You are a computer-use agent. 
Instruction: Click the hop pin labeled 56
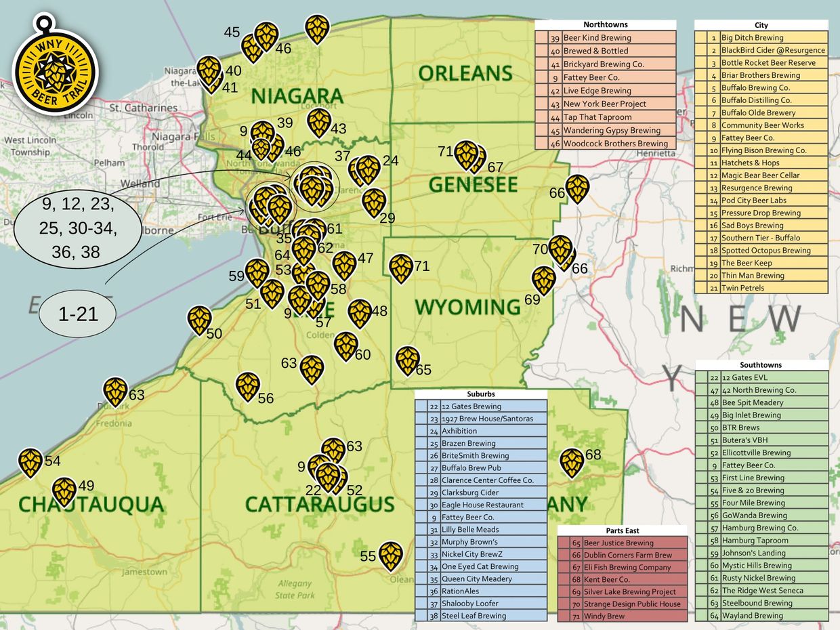click(248, 387)
